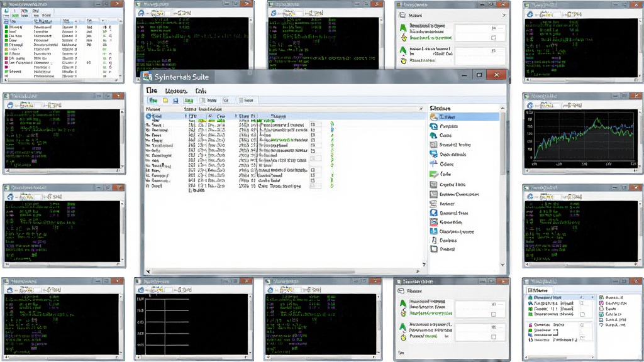Open the first menu in Syinternals Suite menu bar
Image resolution: width=644 pixels, height=362 pixels.
(151, 90)
